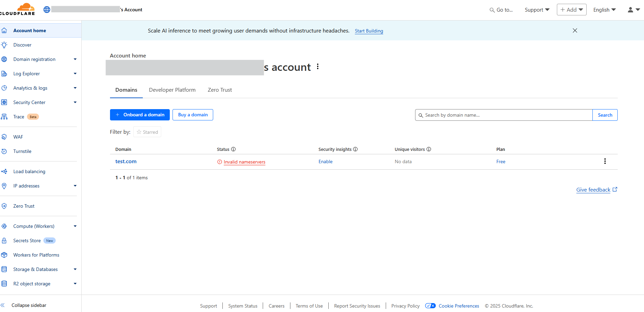Click the Discover lightbulb icon
Image resolution: width=644 pixels, height=312 pixels.
[x=4, y=45]
